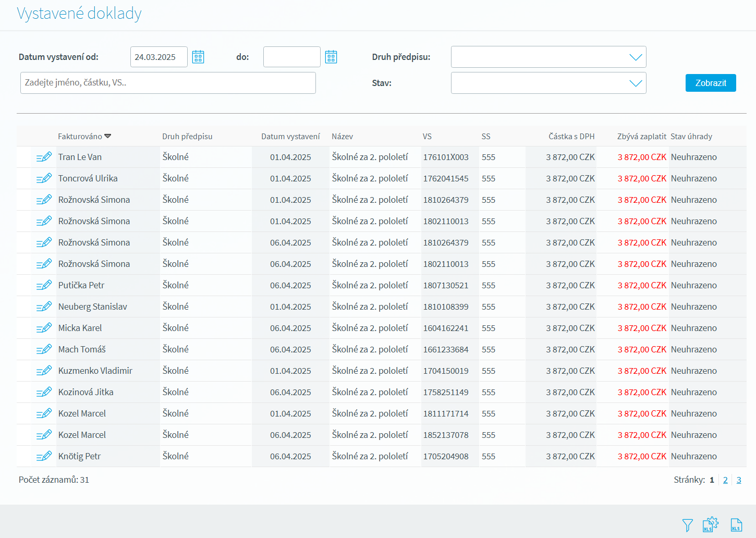756x538 pixels.
Task: Edit the Micka Karel entry
Action: pyautogui.click(x=44, y=328)
